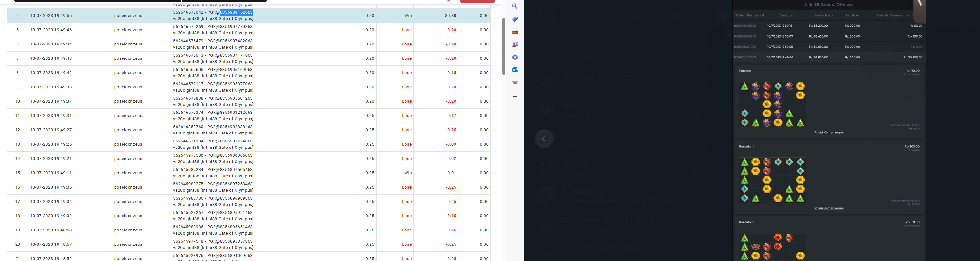980x261 pixels.
Task: Click the first Posisi Kemenangan link under Putaran
Action: [x=829, y=132]
